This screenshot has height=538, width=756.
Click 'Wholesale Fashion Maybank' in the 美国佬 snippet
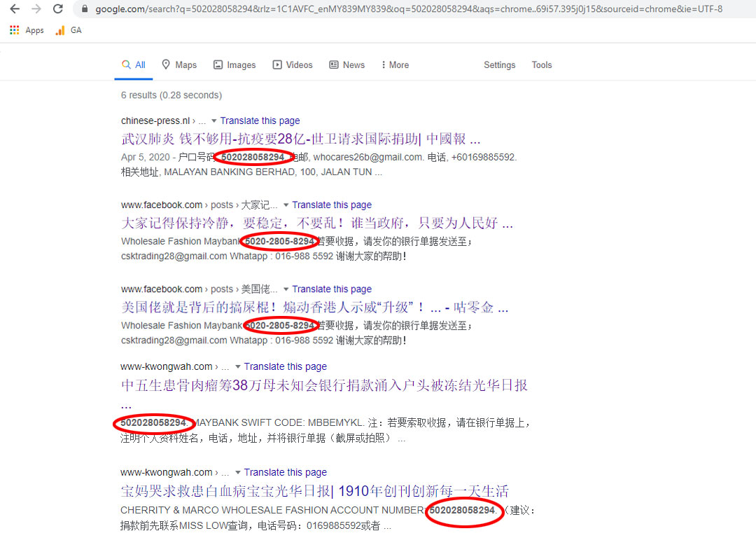(x=181, y=326)
